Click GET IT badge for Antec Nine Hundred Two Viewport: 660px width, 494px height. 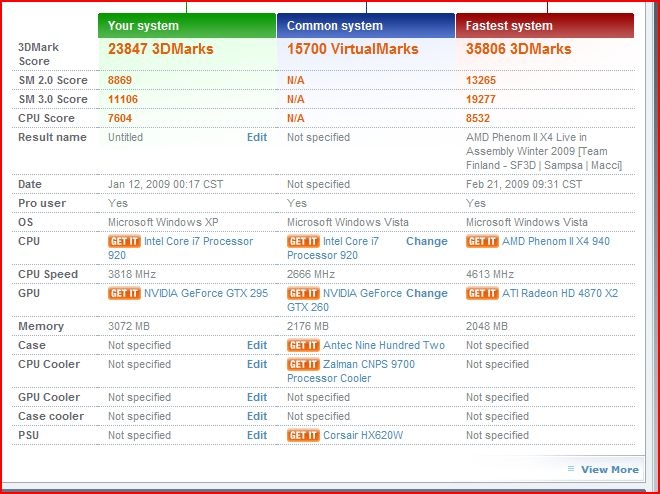[x=303, y=345]
